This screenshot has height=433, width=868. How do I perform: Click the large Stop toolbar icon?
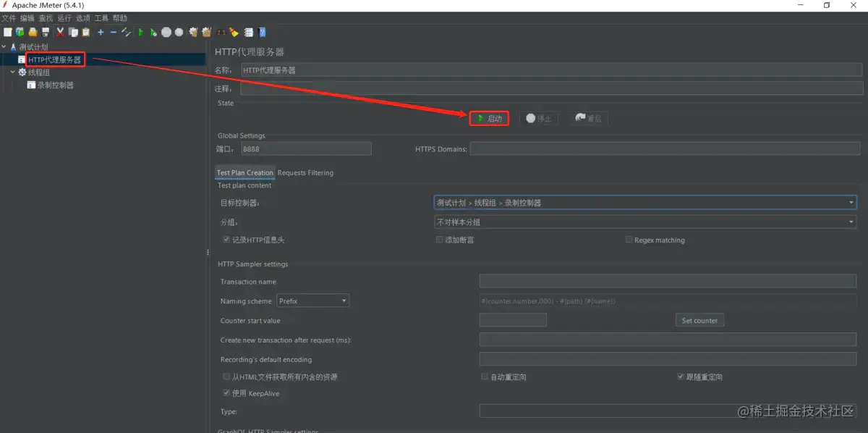tap(166, 32)
